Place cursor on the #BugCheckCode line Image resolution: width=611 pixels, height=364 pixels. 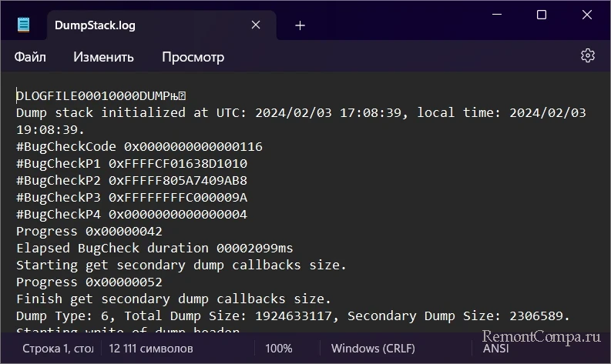point(139,146)
